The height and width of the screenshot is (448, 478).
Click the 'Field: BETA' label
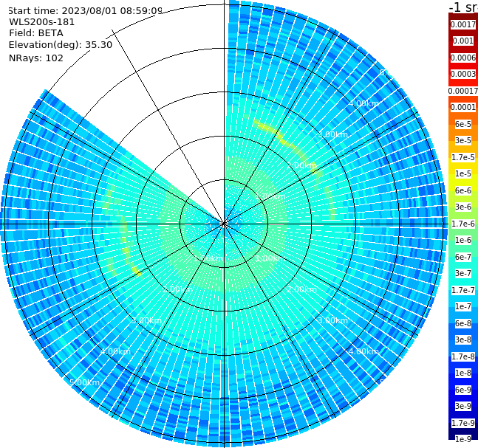(36, 33)
